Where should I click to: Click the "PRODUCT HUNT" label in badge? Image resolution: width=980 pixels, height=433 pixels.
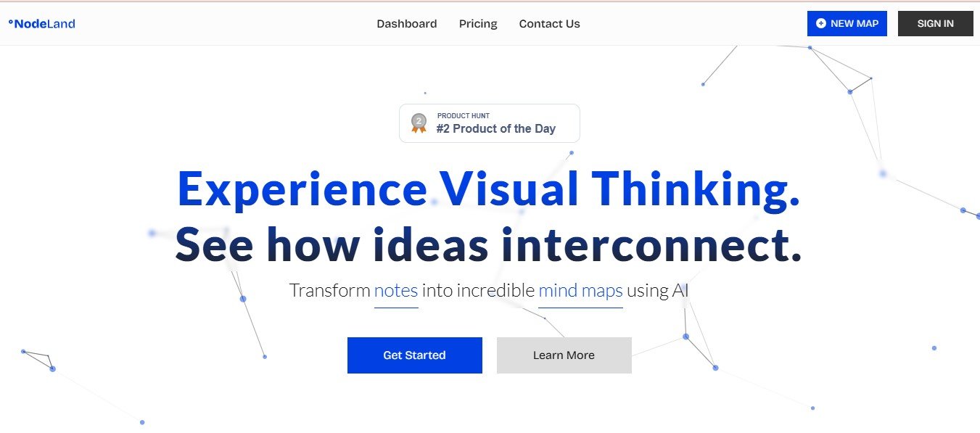point(463,116)
